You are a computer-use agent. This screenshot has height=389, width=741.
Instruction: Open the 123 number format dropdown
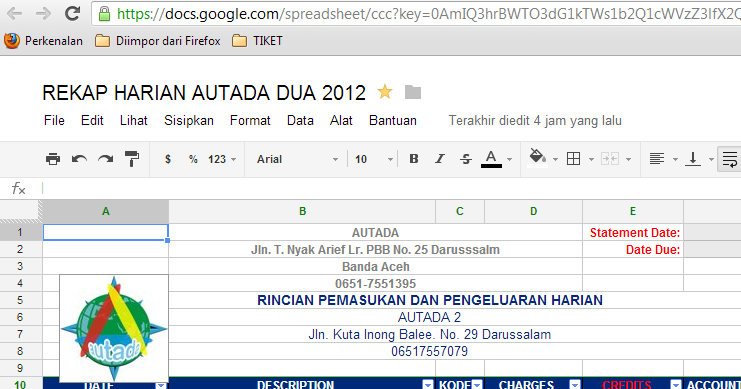coord(222,159)
